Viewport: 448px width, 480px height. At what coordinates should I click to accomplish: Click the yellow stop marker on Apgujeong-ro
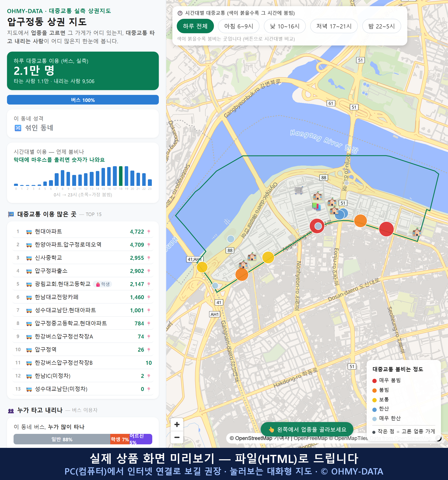tap(268, 257)
